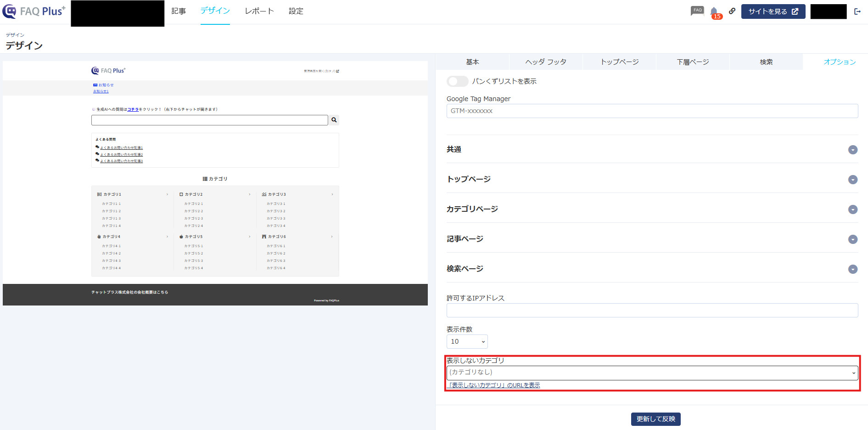This screenshot has width=868, height=430.
Task: Click the 許可するIPアドレス input field
Action: click(652, 310)
